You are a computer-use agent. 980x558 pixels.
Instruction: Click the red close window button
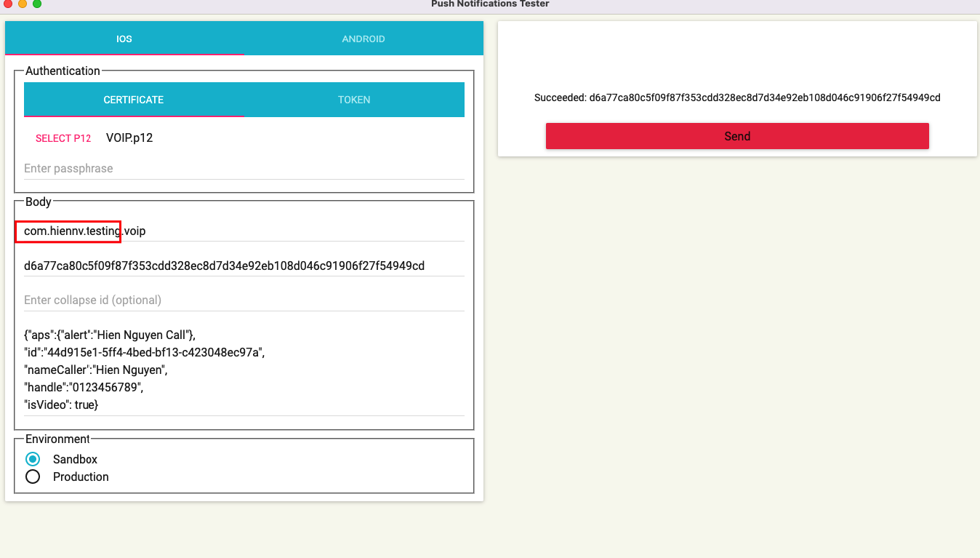point(8,4)
